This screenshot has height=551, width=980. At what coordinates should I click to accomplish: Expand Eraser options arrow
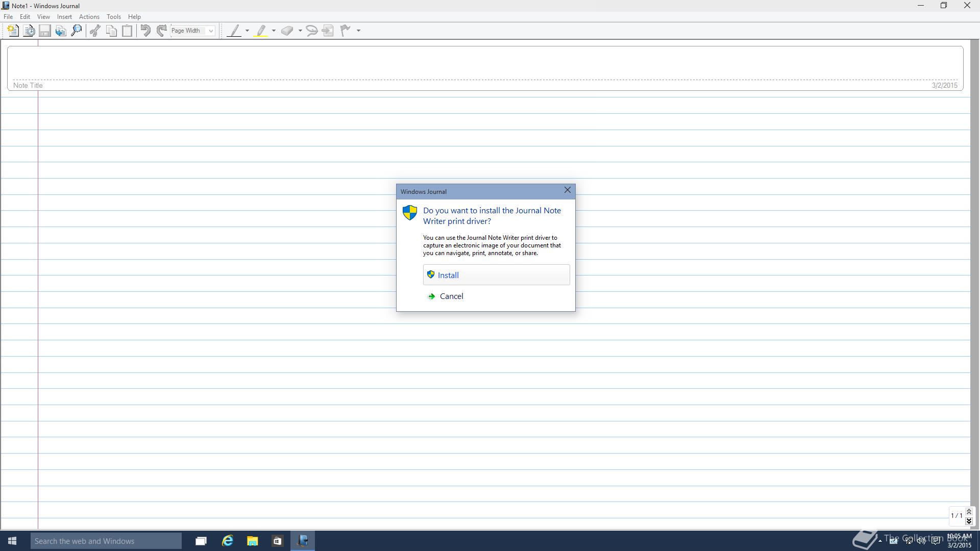[300, 31]
